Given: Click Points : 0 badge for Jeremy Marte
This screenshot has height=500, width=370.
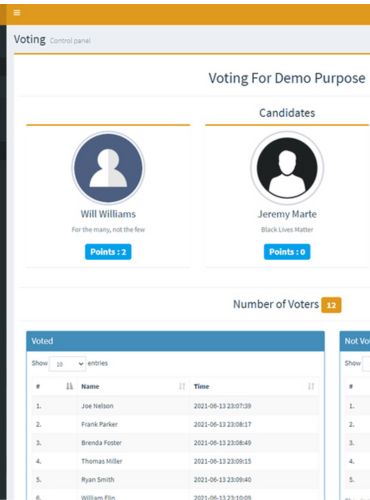Looking at the screenshot, I should [287, 252].
